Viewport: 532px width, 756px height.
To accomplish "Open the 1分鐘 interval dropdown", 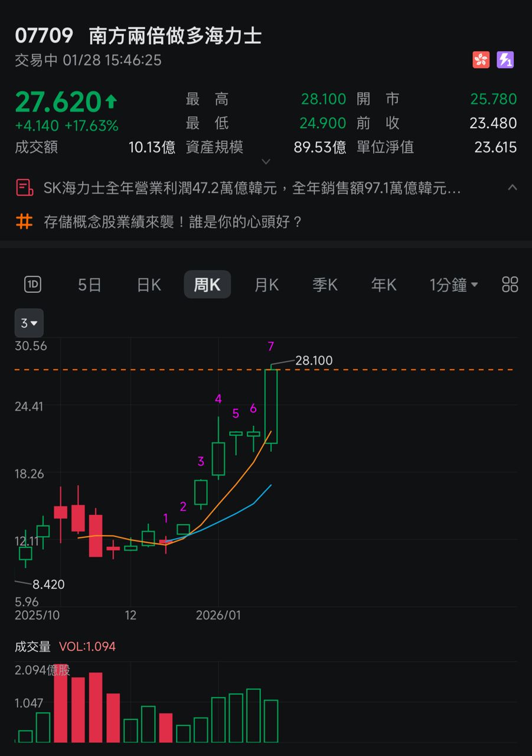I will (x=453, y=285).
